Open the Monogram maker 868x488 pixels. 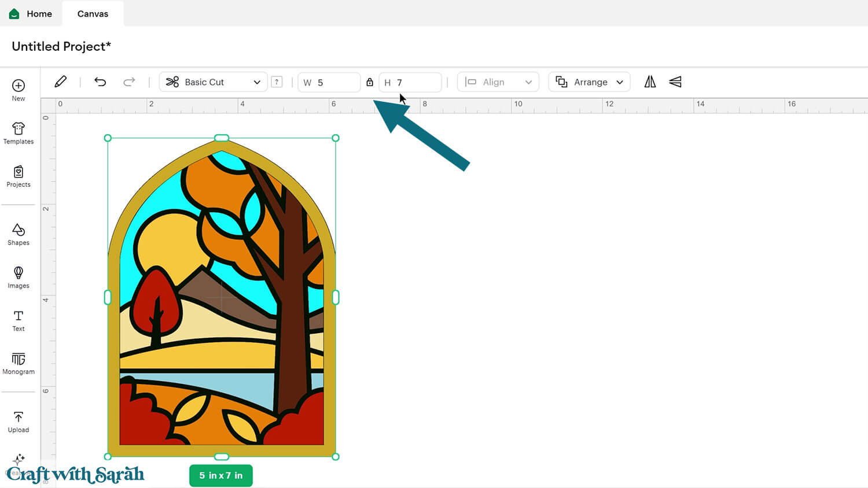(18, 363)
